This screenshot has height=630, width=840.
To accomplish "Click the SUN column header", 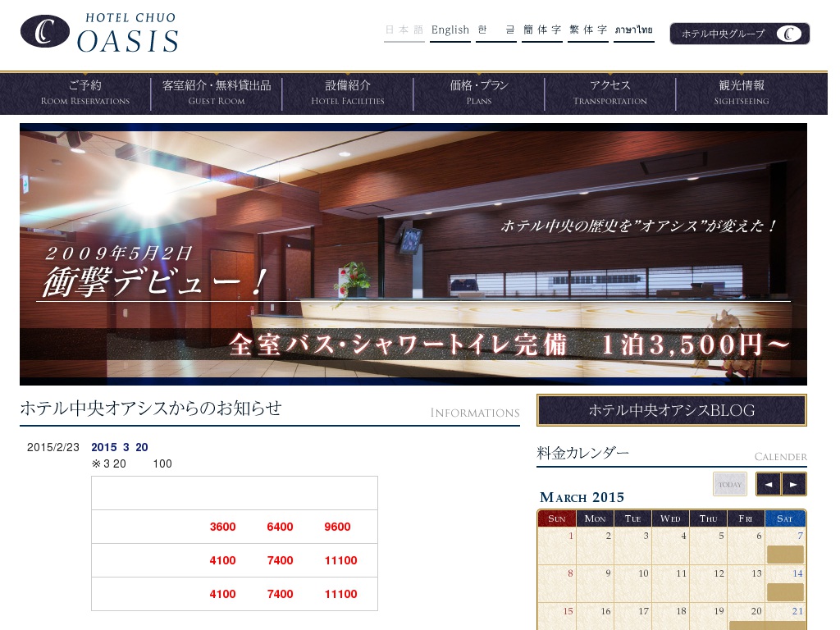I will [557, 518].
